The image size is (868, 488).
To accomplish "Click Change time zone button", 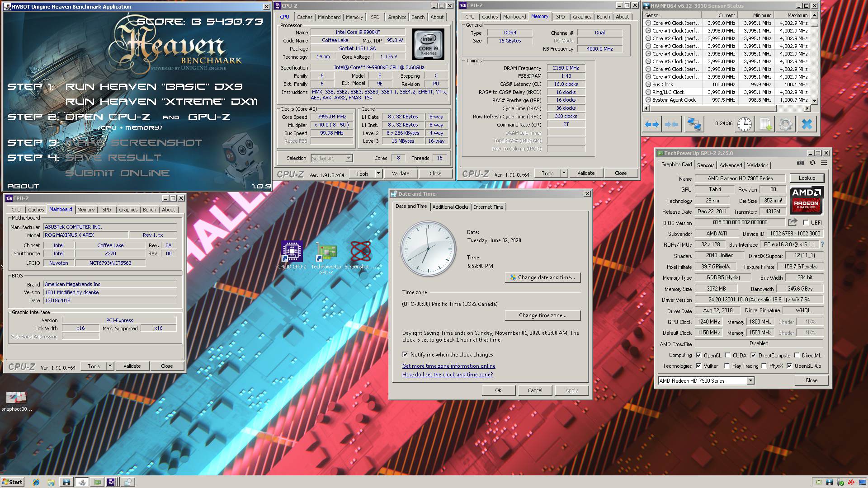I will coord(542,315).
